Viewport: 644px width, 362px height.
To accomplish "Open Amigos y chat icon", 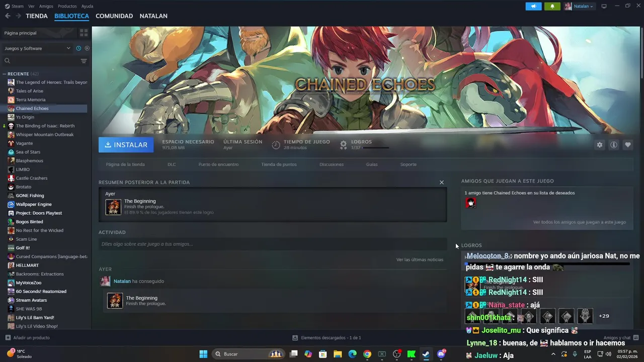I will pyautogui.click(x=636, y=338).
